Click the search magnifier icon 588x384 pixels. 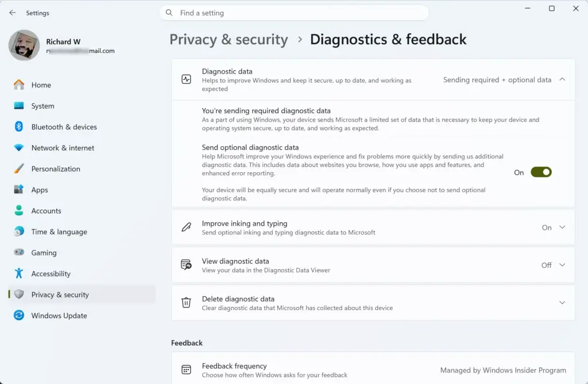(x=169, y=13)
